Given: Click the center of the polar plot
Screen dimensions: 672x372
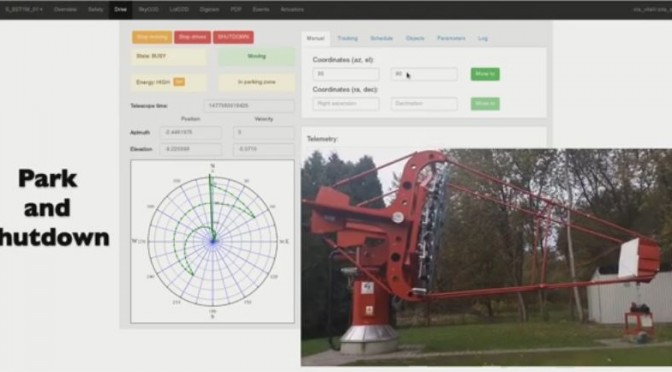Looking at the screenshot, I should coord(213,241).
